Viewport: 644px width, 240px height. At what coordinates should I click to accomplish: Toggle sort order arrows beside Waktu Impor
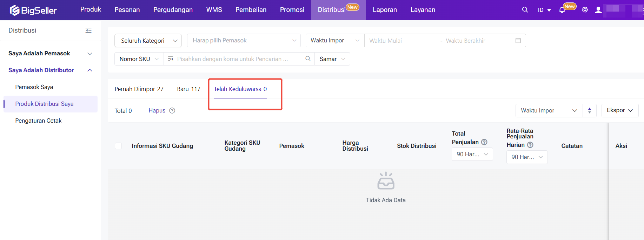(x=590, y=111)
